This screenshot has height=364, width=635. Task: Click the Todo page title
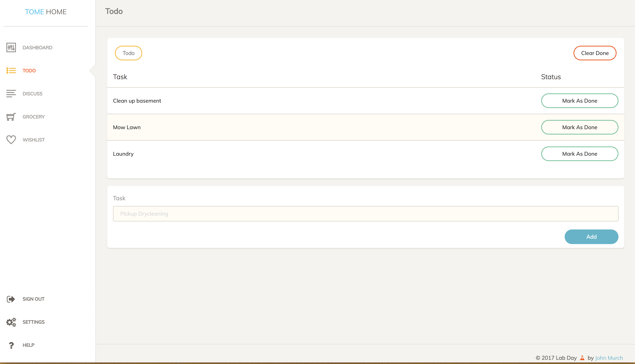click(x=114, y=11)
